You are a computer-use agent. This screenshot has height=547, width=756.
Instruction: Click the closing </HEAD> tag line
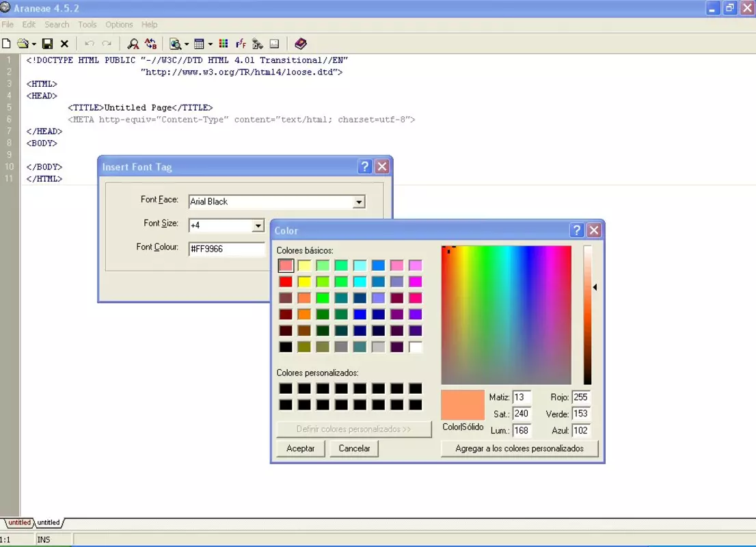click(44, 131)
